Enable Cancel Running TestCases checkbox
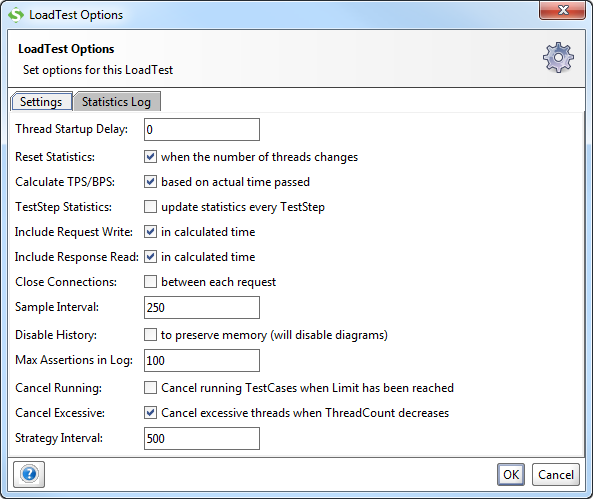The image size is (593, 499). tap(151, 387)
